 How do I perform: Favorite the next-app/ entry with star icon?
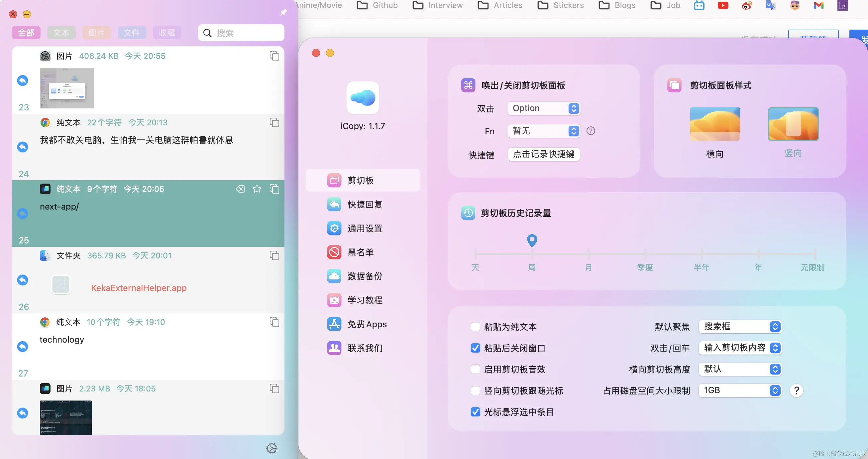pos(257,189)
